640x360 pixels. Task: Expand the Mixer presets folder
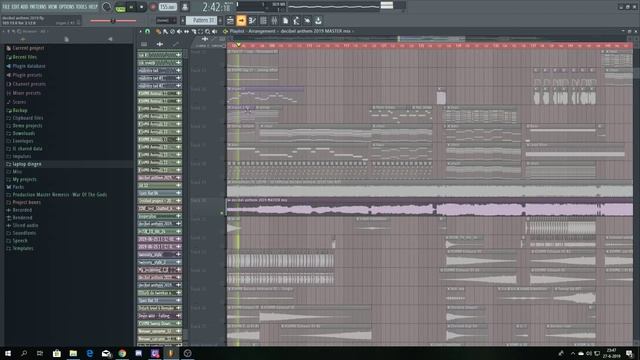pos(23,93)
